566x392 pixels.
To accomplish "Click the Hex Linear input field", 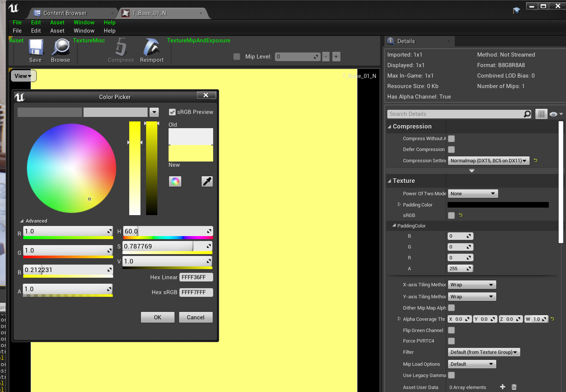I will coord(196,277).
